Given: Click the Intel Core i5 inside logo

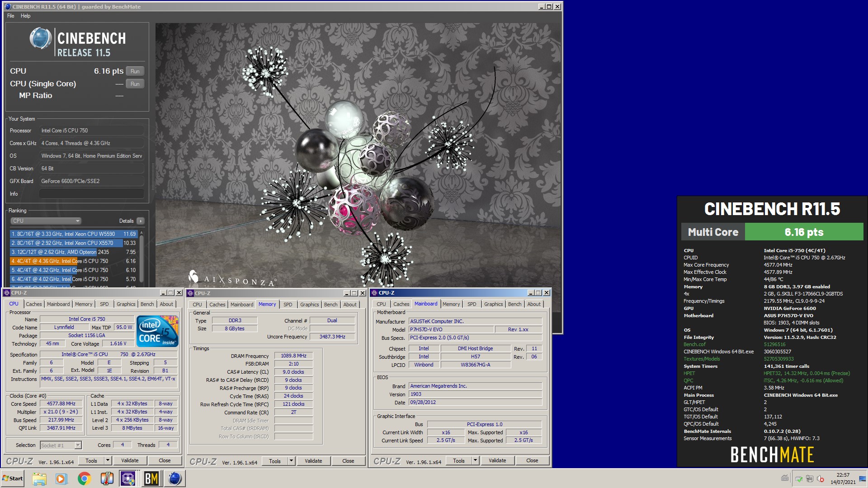Looking at the screenshot, I should point(158,331).
